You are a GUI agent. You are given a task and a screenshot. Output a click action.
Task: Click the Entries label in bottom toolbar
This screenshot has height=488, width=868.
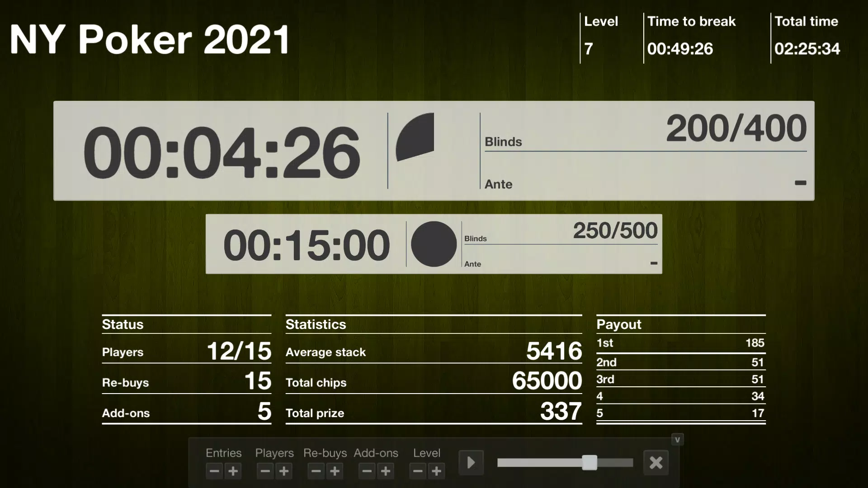coord(224,452)
